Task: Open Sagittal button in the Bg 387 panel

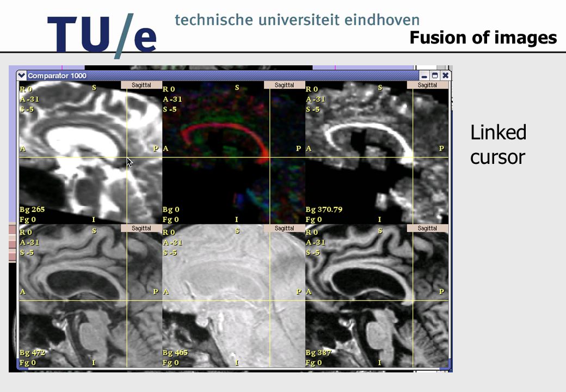Action: click(427, 229)
